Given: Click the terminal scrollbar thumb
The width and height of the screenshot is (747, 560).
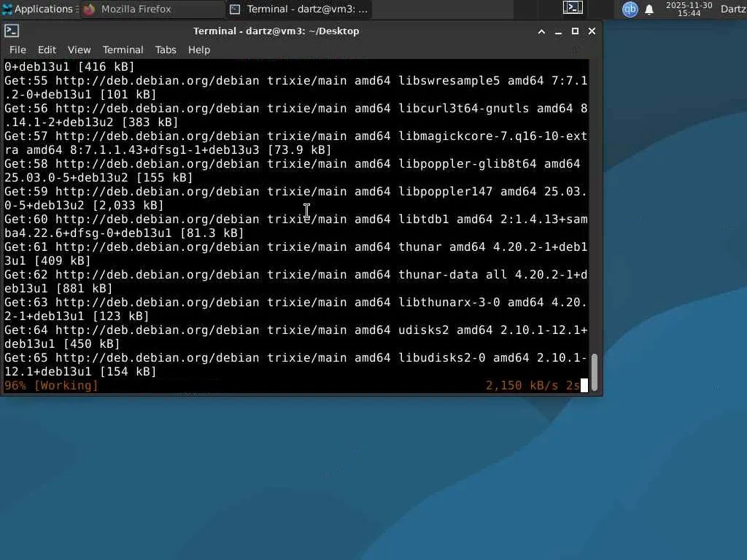Looking at the screenshot, I should [595, 372].
